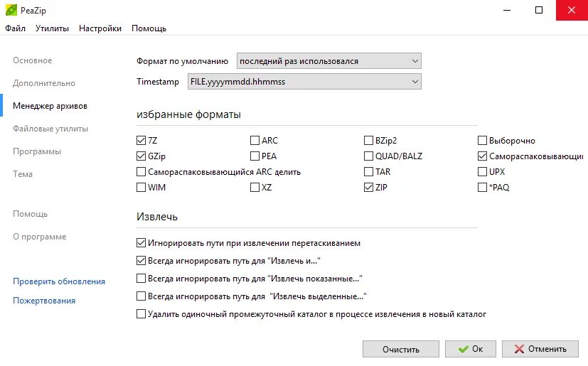Enable the Самораспаковывающийся ARC делить checkbox
The height and width of the screenshot is (366, 588).
pyautogui.click(x=141, y=172)
